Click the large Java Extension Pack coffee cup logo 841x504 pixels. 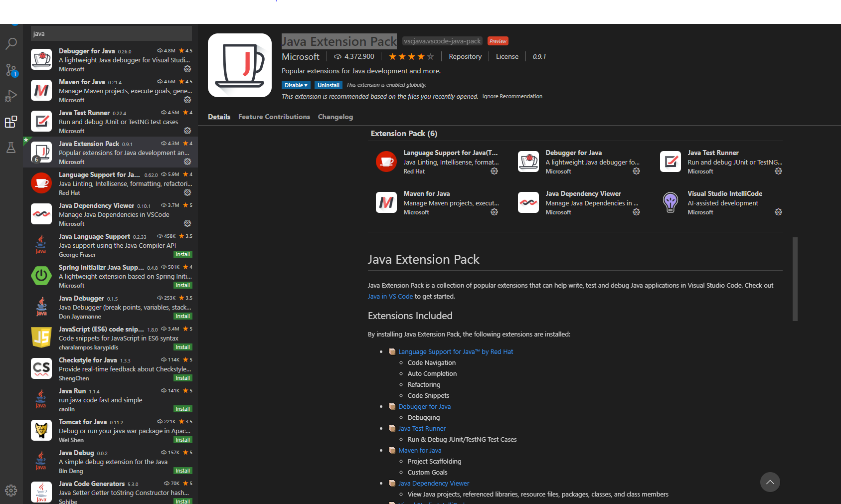(x=240, y=65)
